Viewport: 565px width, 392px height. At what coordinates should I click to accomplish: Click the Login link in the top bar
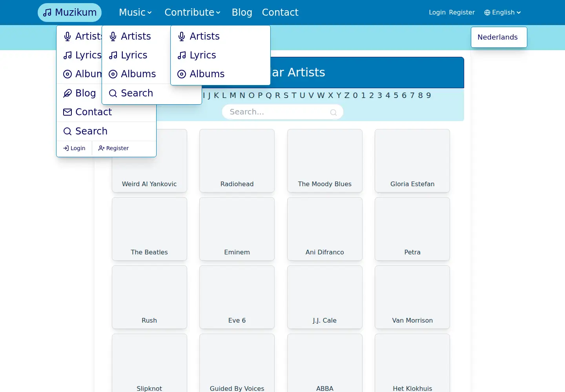point(437,13)
